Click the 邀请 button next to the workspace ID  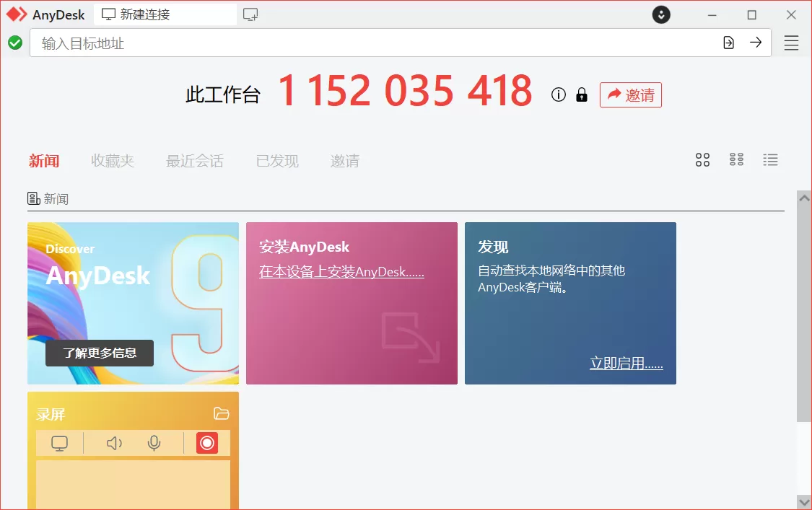pyautogui.click(x=631, y=94)
